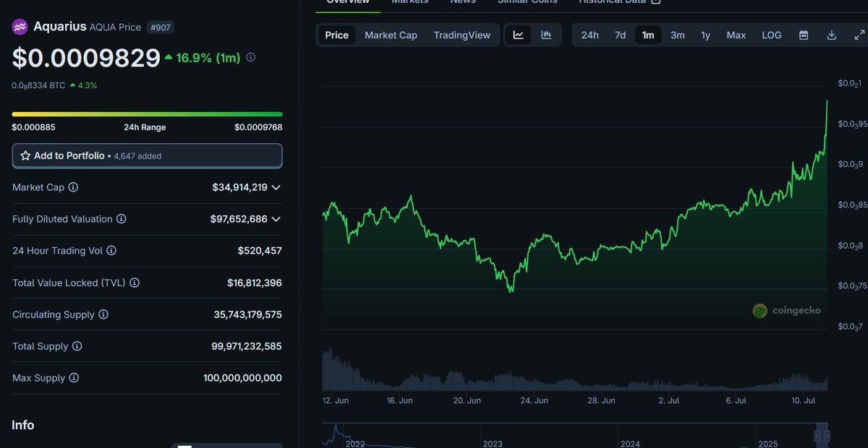Screen dimensions: 868x448
Task: Click the 35,743,179,575 circulating supply value
Action: coord(248,314)
